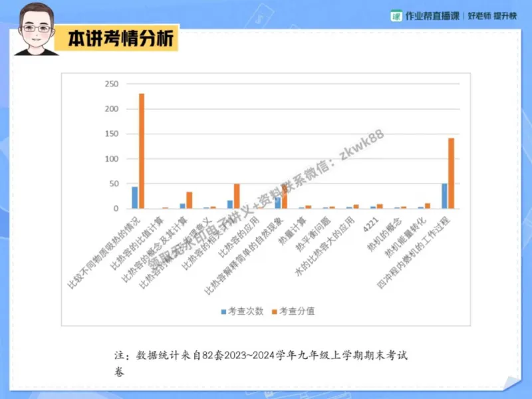
Task: Click the 250 y-axis label
Action: tap(112, 84)
